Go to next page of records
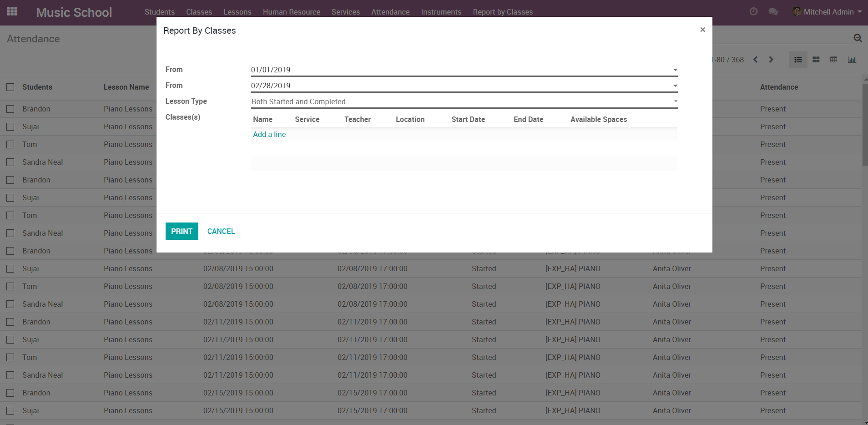Image resolution: width=868 pixels, height=425 pixels. coord(771,60)
